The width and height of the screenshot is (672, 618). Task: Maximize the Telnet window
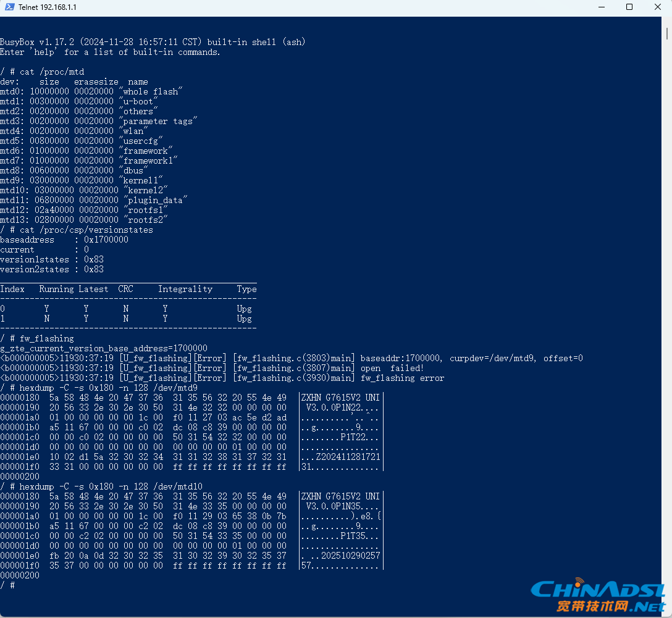pyautogui.click(x=629, y=7)
